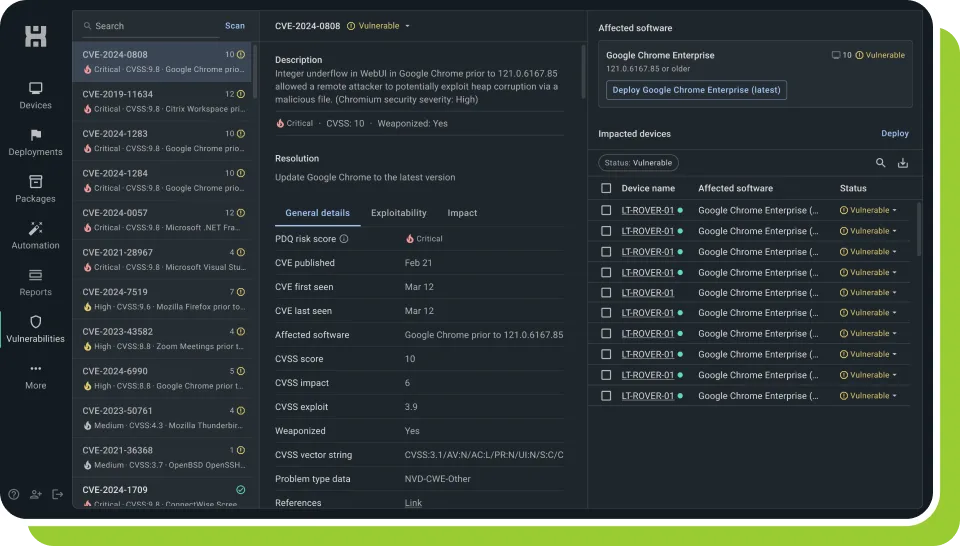The height and width of the screenshot is (546, 960).
Task: Open the Vulnerable status dropdown next to CVE-2024-0808
Action: tap(378, 26)
